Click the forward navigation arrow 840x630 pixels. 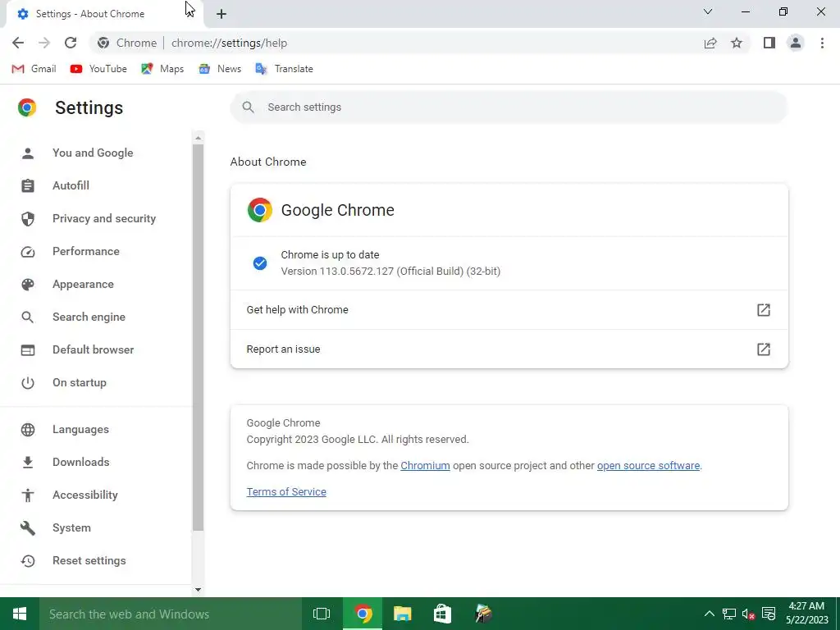[x=44, y=43]
